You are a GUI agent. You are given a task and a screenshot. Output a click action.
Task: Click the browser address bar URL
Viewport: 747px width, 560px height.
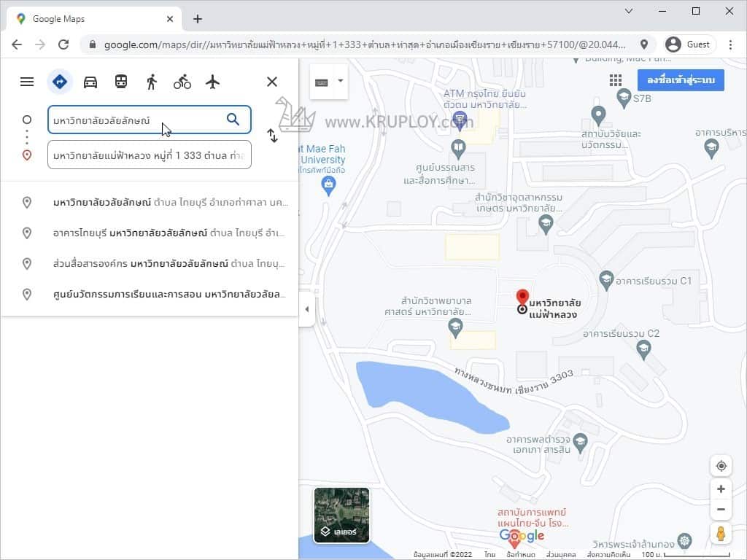pyautogui.click(x=365, y=44)
